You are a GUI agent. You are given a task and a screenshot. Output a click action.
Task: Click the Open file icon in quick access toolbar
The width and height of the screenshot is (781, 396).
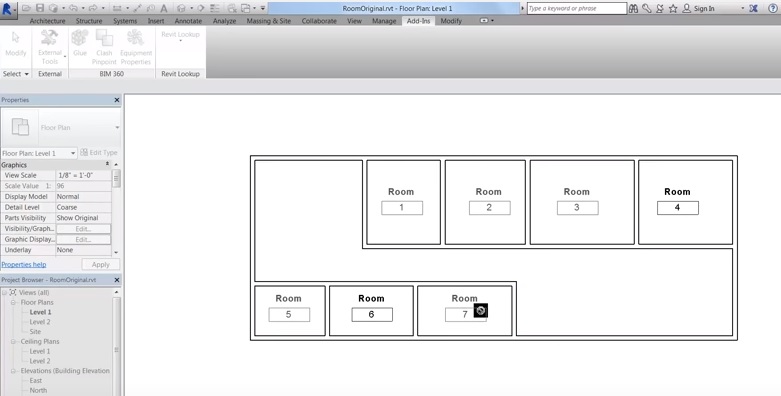tap(26, 8)
